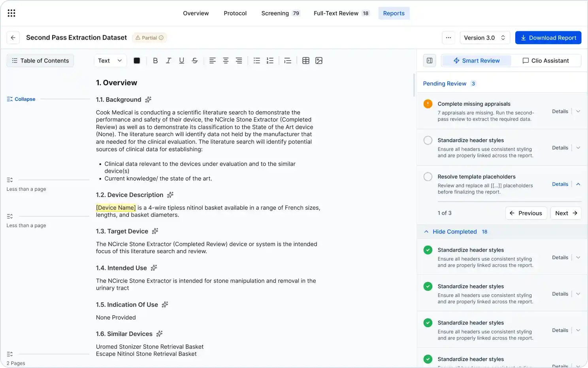588x368 pixels.
Task: Click the sparkle icon beside 1.5. Indication Of Use
Action: click(x=165, y=305)
